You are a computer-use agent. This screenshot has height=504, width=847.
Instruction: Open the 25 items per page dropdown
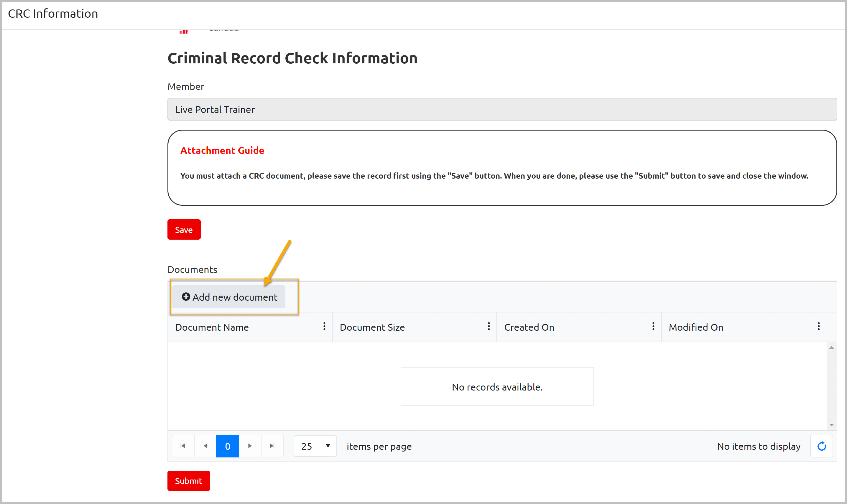tap(315, 446)
